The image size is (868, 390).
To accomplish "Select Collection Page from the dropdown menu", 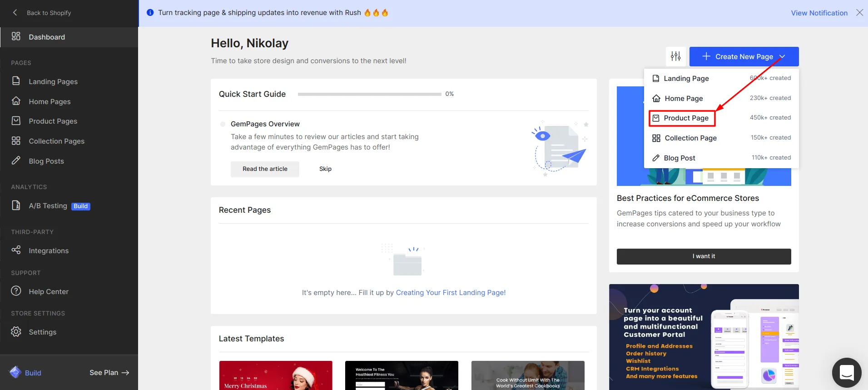I will pos(721,138).
